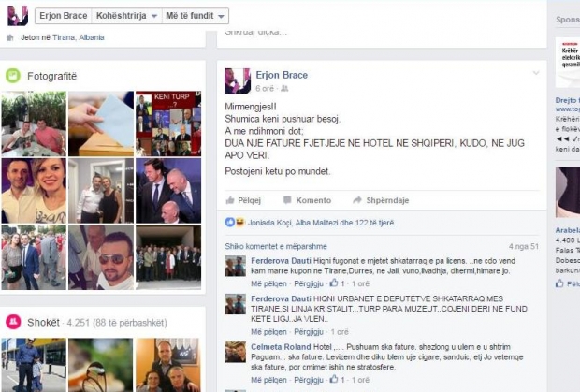Show the 122 të tjerë reactions list

(x=374, y=223)
